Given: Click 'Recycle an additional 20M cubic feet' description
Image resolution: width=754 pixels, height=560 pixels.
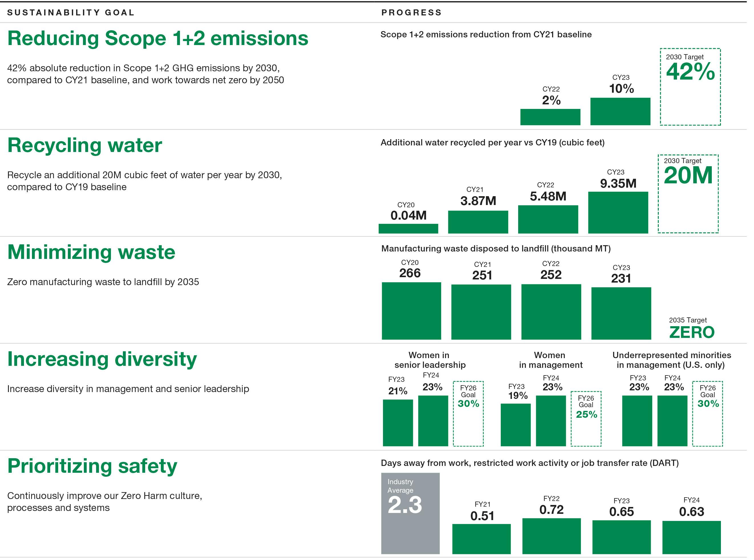Looking at the screenshot, I should [x=144, y=181].
